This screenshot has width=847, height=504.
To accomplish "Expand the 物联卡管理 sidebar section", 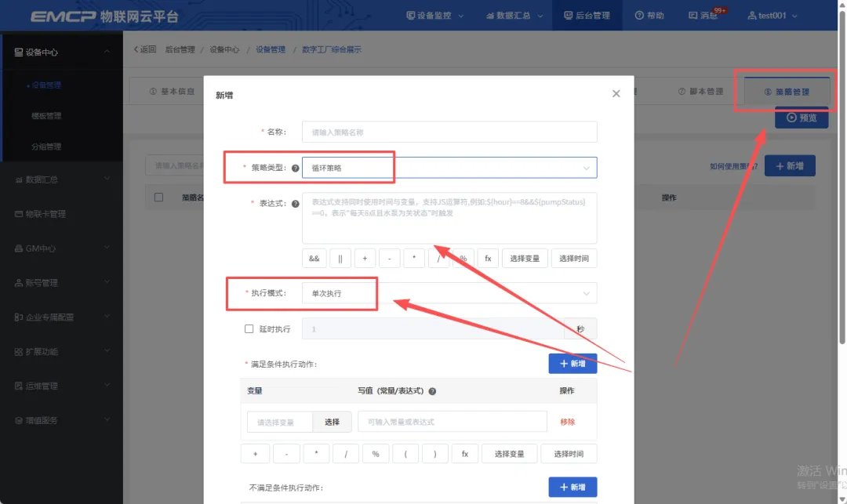I will coord(62,214).
